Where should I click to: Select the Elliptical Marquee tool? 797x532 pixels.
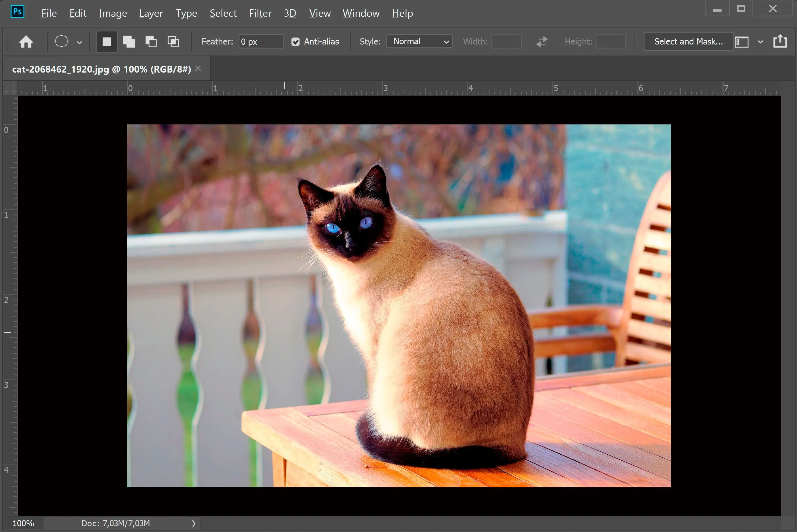(61, 41)
